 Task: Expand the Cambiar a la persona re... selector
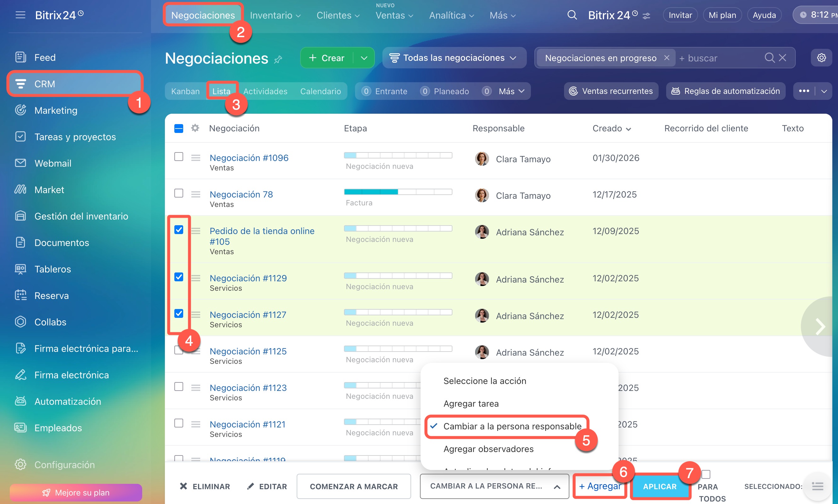coord(494,486)
